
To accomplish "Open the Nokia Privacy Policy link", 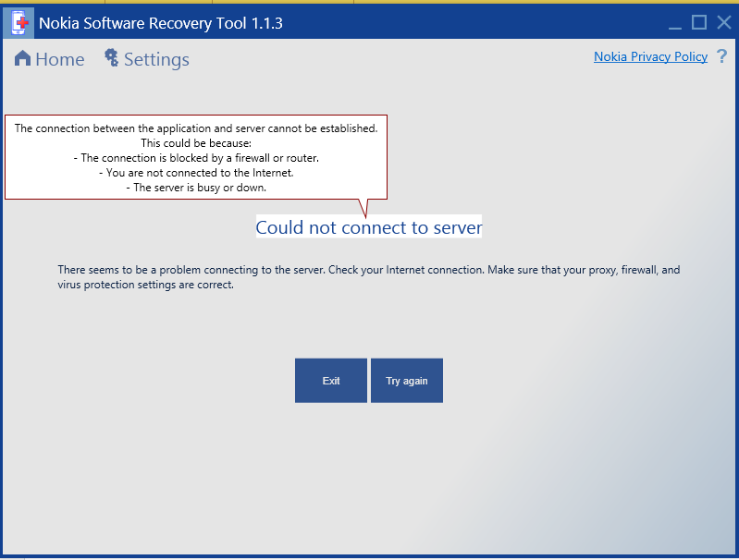I will [x=650, y=57].
